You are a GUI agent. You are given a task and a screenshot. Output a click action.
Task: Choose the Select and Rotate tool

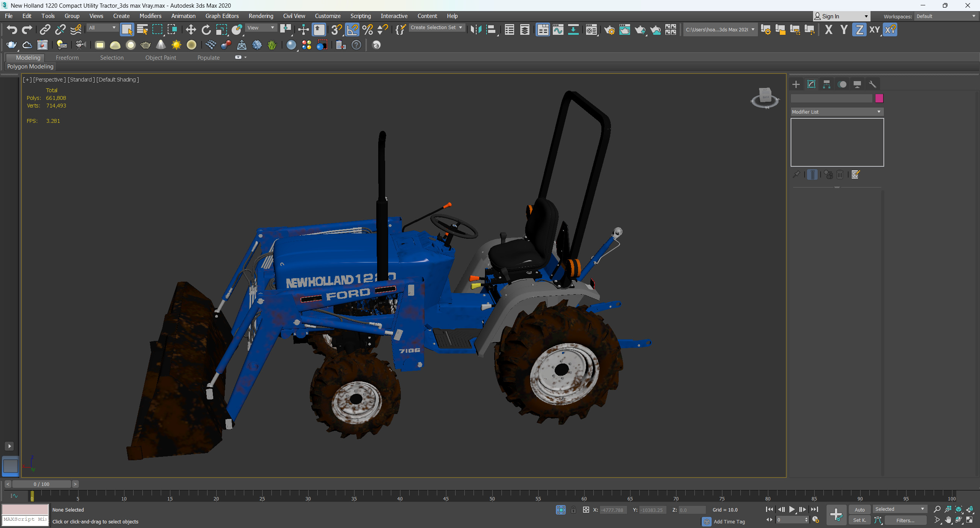click(x=206, y=29)
